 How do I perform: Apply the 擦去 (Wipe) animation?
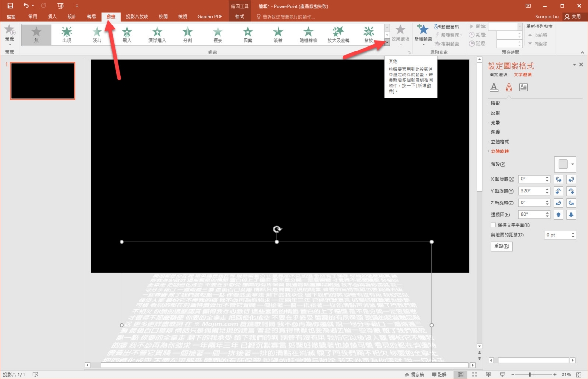point(218,34)
